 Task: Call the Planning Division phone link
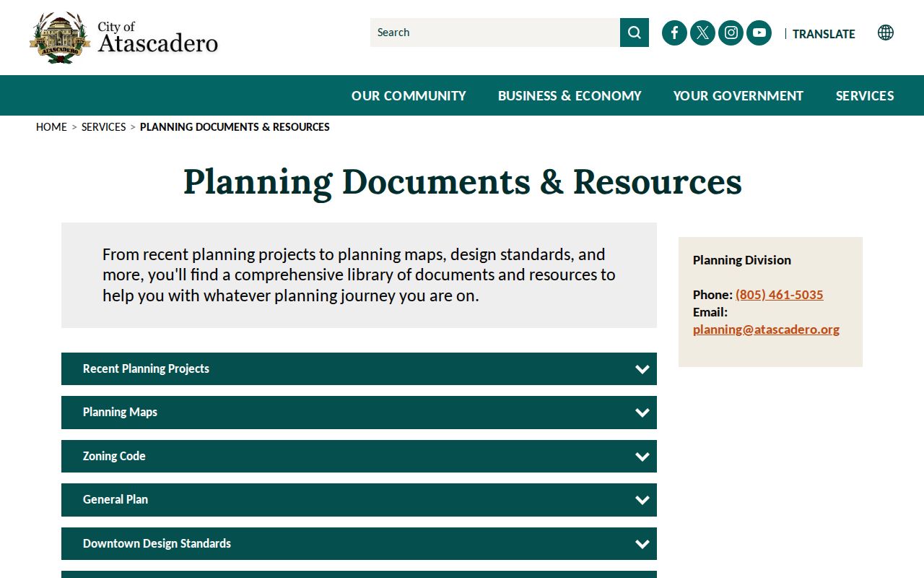click(780, 295)
